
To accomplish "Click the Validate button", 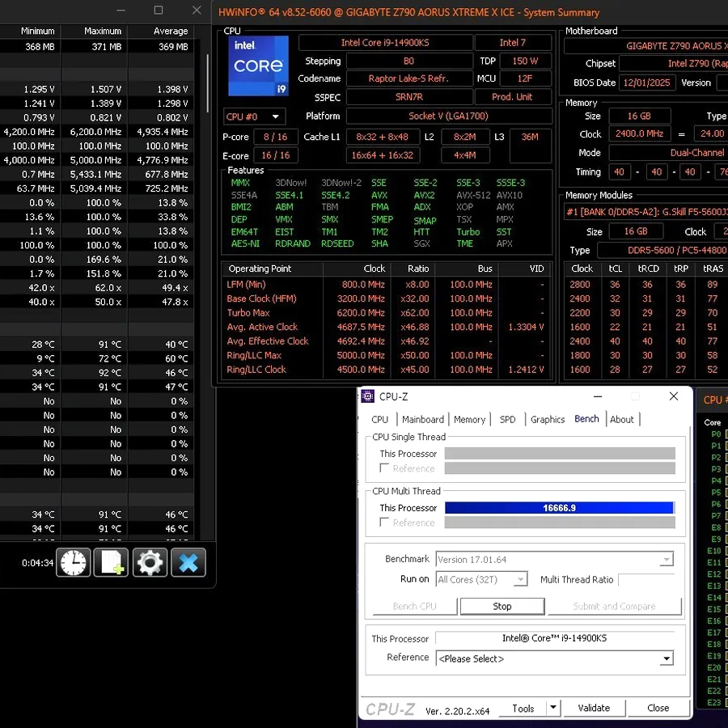I will pyautogui.click(x=594, y=708).
